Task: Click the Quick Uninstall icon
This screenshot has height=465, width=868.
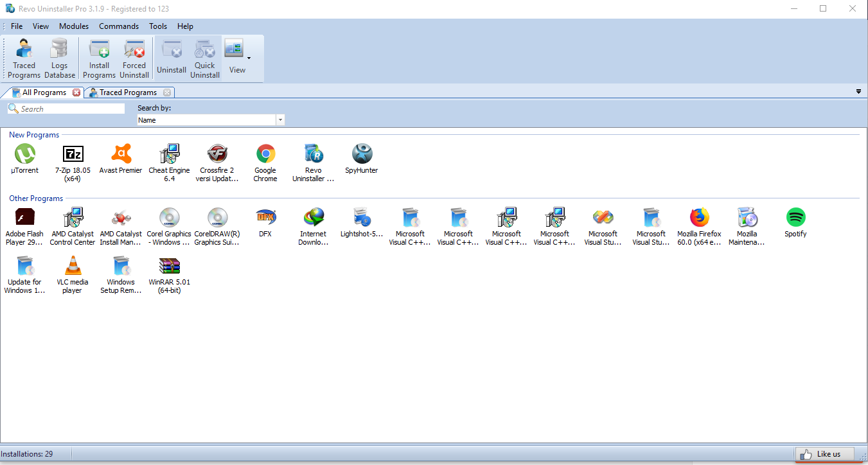Action: [204, 58]
